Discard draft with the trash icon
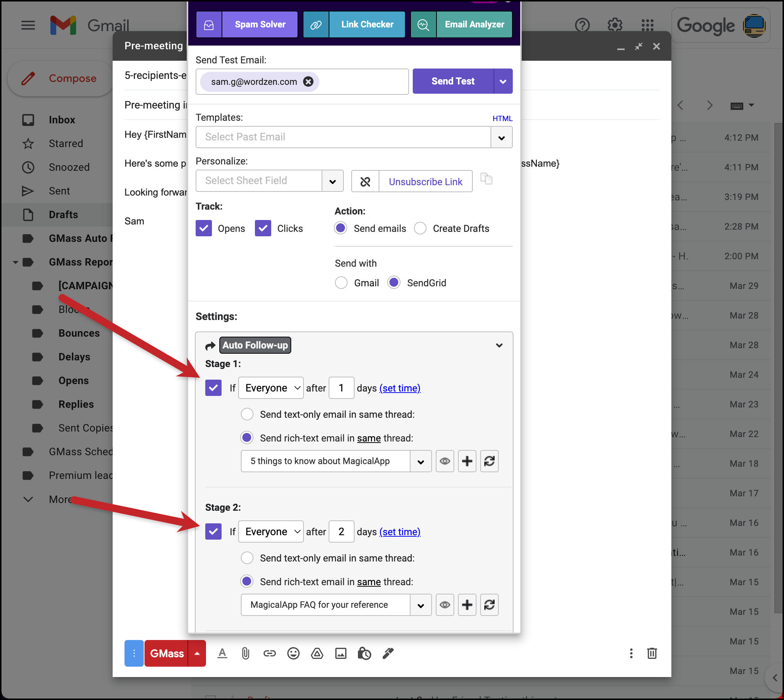This screenshot has height=700, width=784. coord(652,654)
